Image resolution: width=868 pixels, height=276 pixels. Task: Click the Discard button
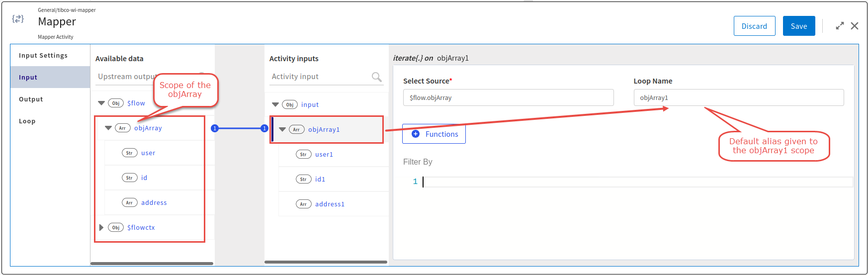[x=754, y=26]
